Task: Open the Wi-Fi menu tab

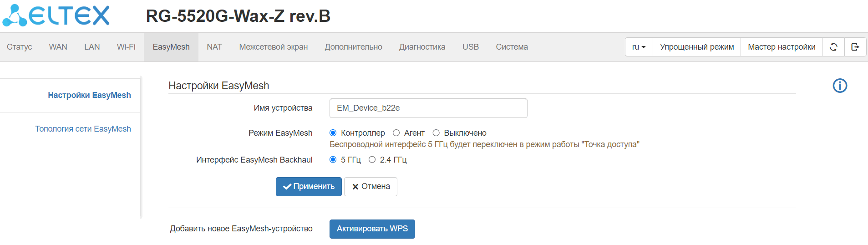Action: pos(126,47)
